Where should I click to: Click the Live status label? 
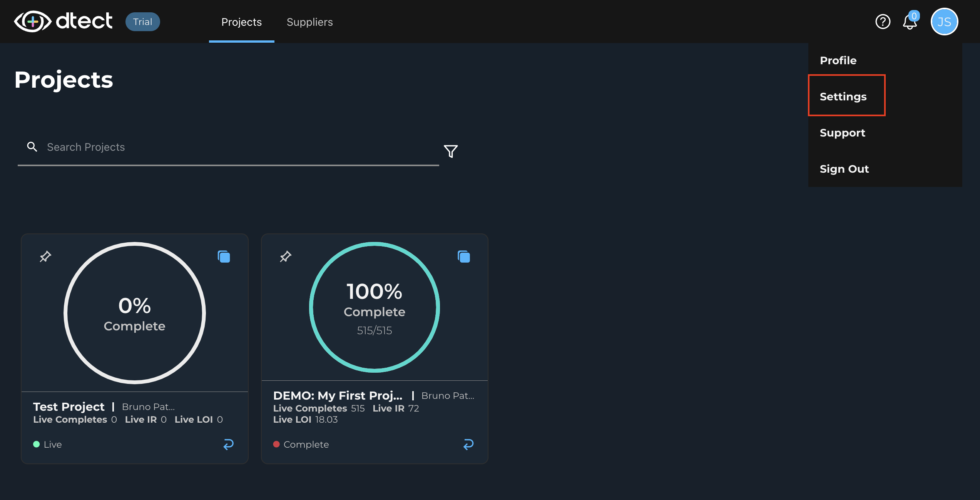pos(53,444)
